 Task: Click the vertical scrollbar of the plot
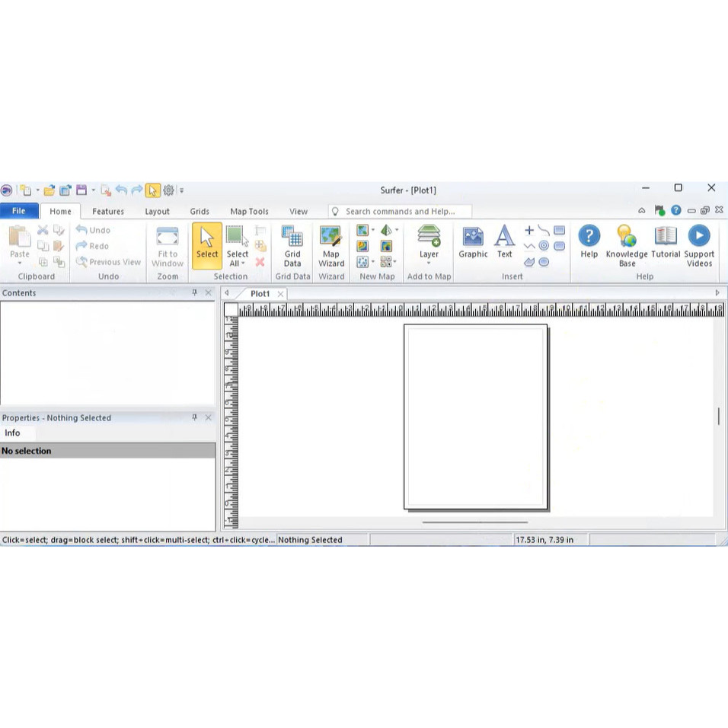(x=718, y=417)
